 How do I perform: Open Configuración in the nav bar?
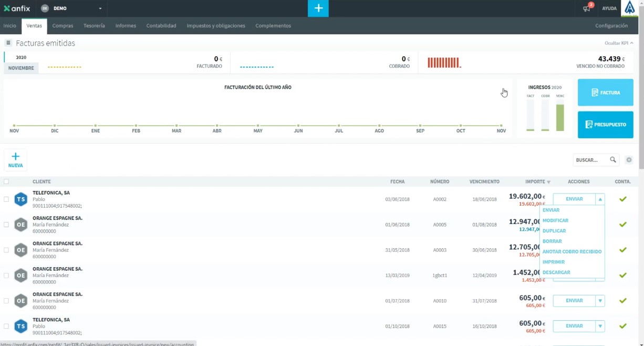[611, 26]
